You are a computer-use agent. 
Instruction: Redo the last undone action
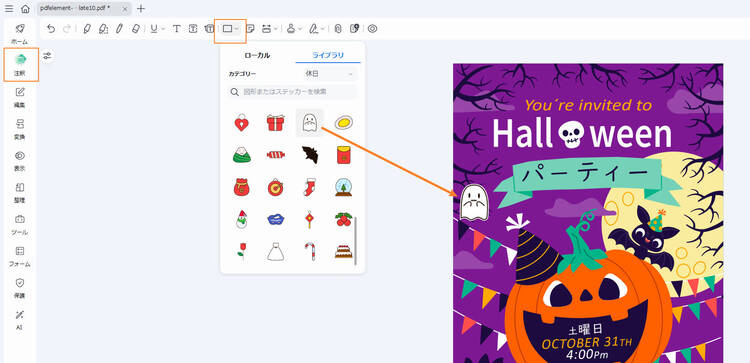66,29
